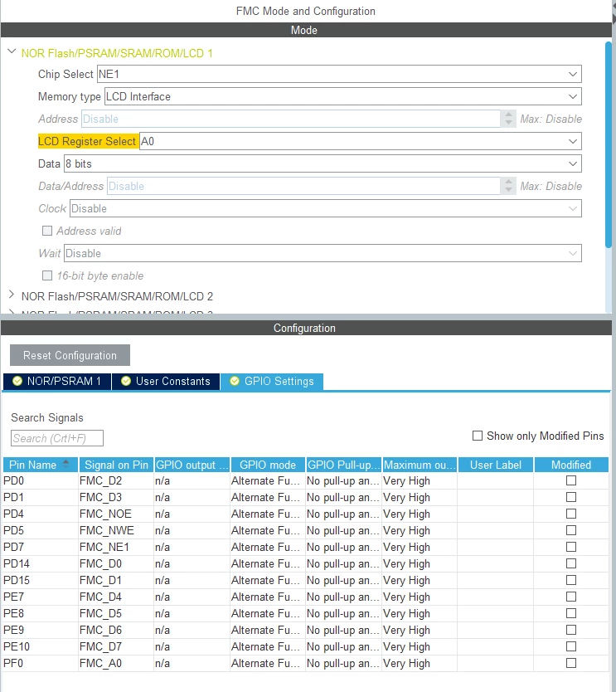Expand NOR Flash/PSRAM/SRAM/ROM/LCD 2 section

click(12, 295)
